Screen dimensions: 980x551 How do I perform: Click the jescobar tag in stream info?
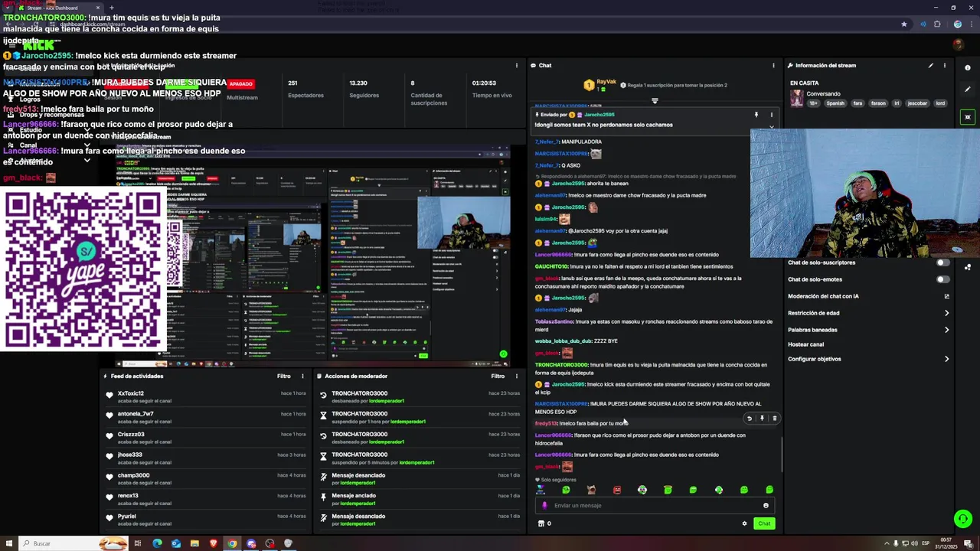pyautogui.click(x=917, y=103)
